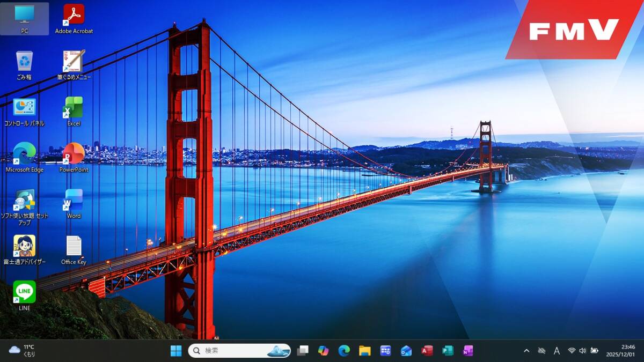Select the Office Key document file
This screenshot has height=362, width=644.
[x=74, y=247]
